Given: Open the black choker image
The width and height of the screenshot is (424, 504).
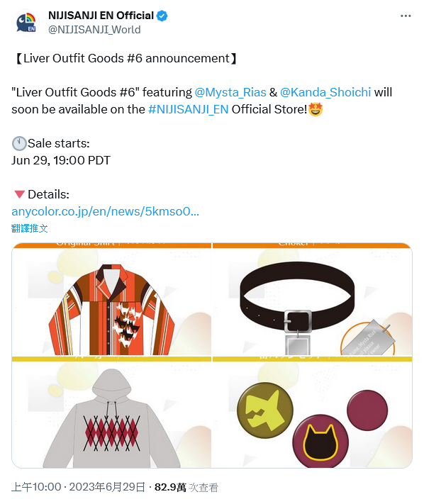Looking at the screenshot, I should (x=312, y=299).
